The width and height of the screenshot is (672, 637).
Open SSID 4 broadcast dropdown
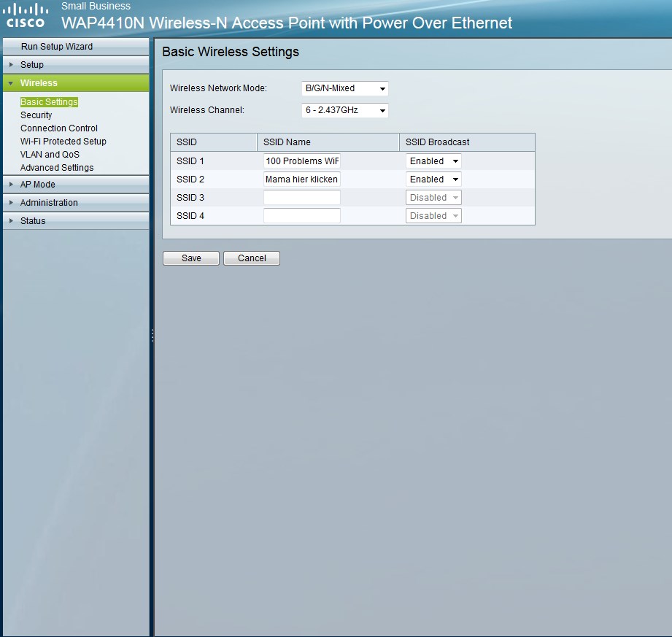[x=433, y=216]
